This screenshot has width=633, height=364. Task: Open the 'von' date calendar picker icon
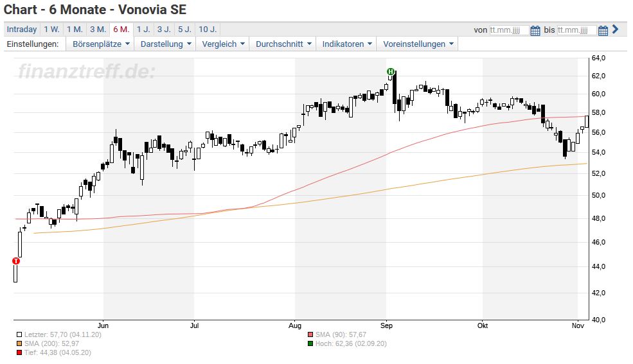click(x=535, y=30)
